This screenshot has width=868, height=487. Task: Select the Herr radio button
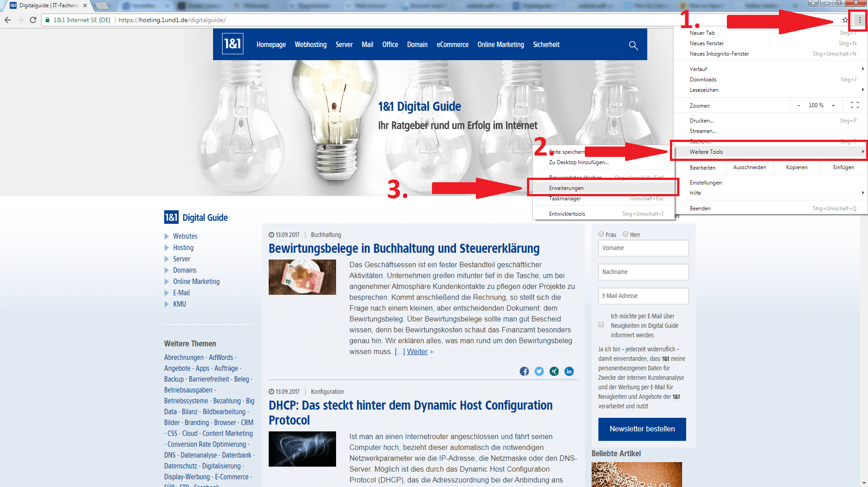tap(626, 234)
